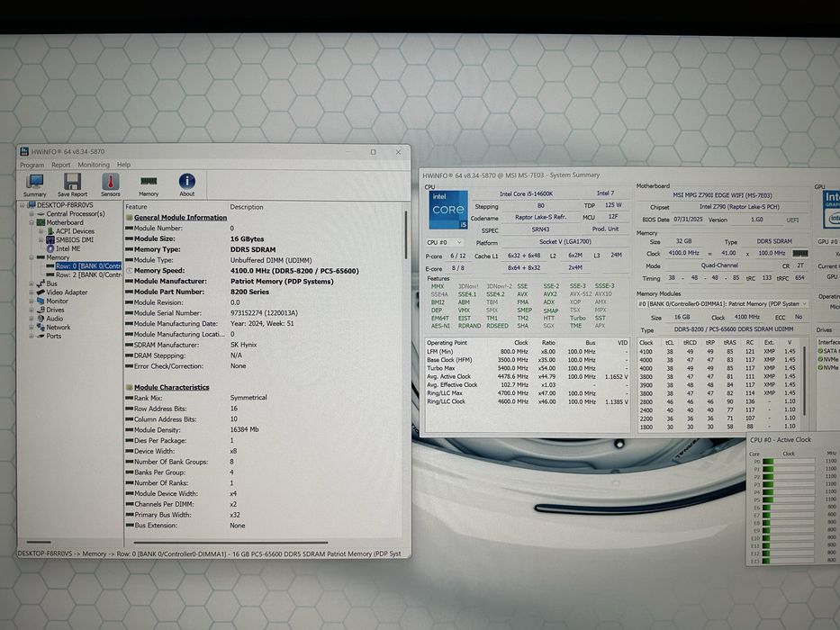Open the Monitoring menu
The width and height of the screenshot is (840, 630).
(94, 165)
